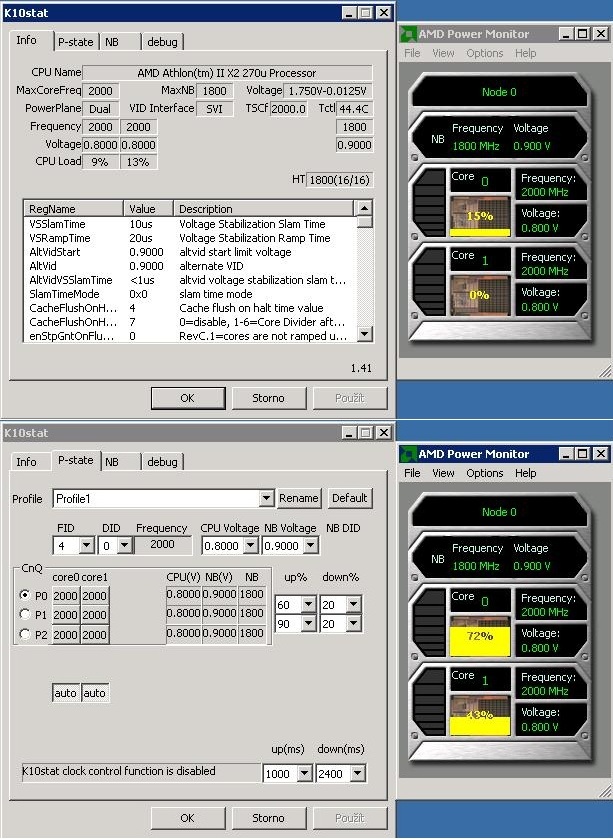The width and height of the screenshot is (613, 839).
Task: Click Core 0 chip image in upper Power Monitor
Action: click(480, 216)
